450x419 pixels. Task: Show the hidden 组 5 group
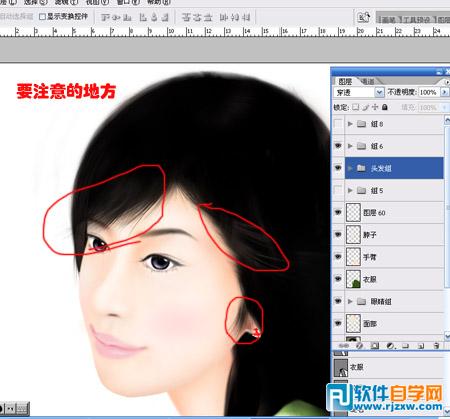coord(338,190)
